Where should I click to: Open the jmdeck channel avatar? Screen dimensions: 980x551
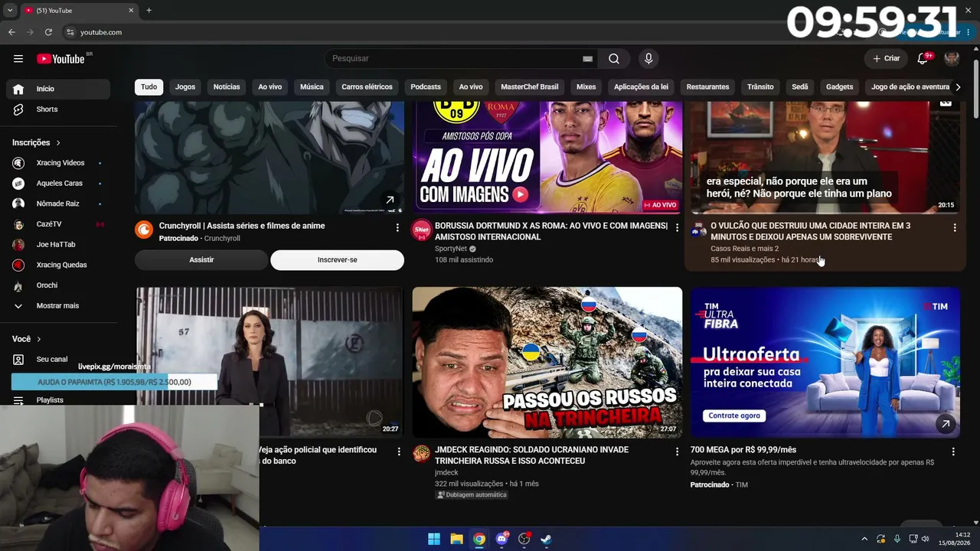[x=421, y=454]
